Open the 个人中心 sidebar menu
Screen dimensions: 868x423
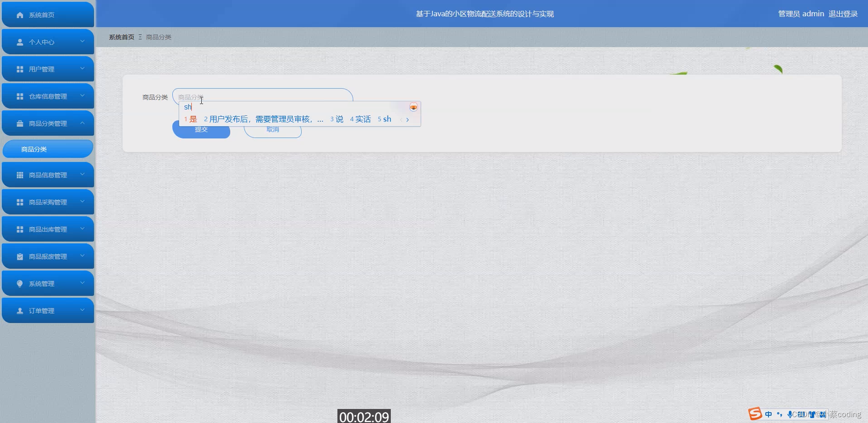pyautogui.click(x=48, y=42)
